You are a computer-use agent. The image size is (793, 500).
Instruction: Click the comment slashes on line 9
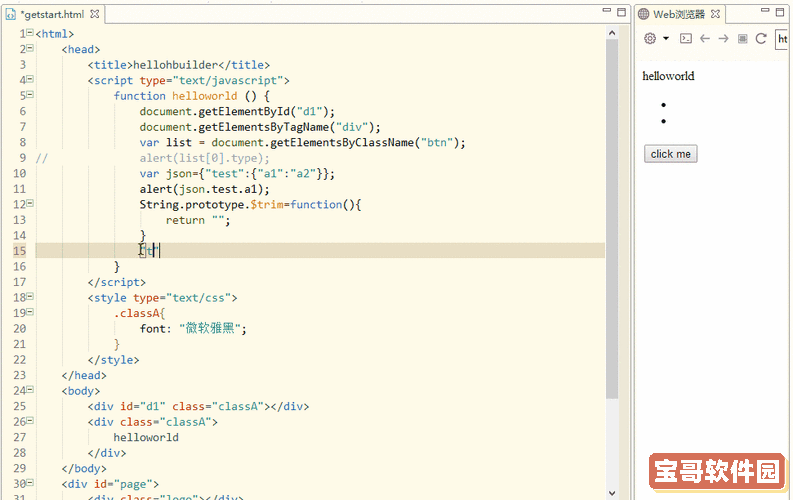[41, 158]
